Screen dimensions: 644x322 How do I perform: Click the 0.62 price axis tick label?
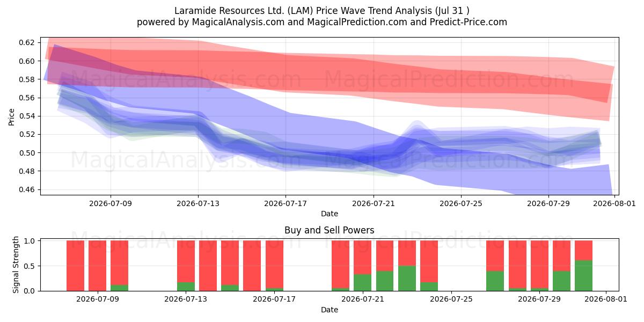[x=27, y=42]
